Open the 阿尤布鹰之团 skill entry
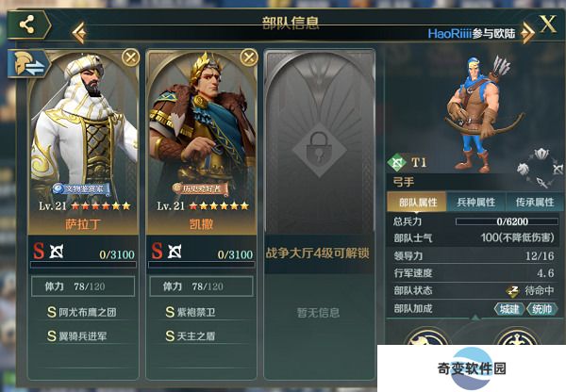 [x=83, y=312]
